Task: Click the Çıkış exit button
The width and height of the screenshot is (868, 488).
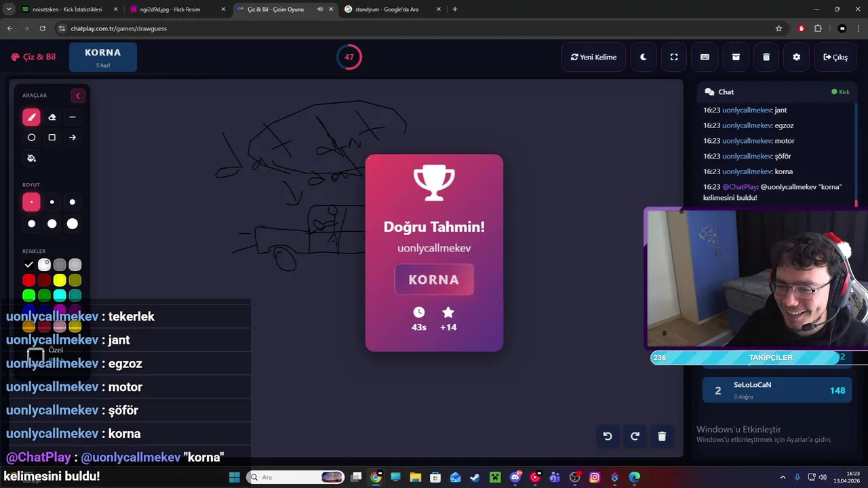Action: click(x=835, y=57)
